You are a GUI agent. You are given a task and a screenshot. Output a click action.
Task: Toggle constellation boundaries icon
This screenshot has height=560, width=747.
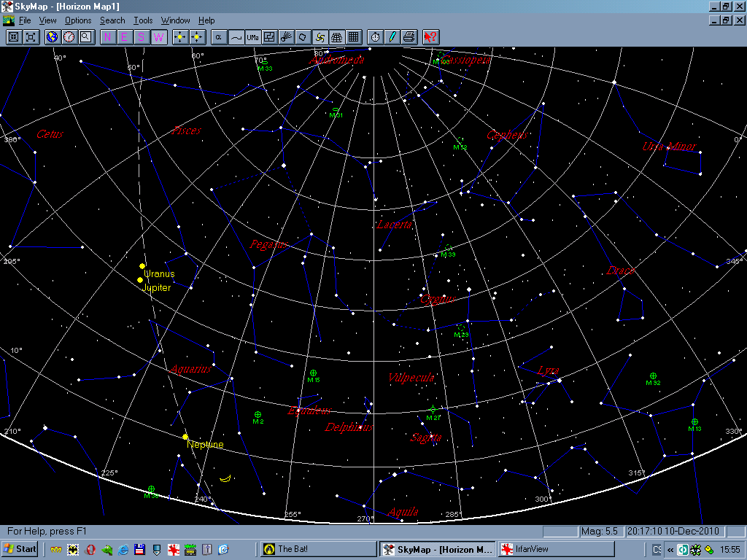(269, 37)
